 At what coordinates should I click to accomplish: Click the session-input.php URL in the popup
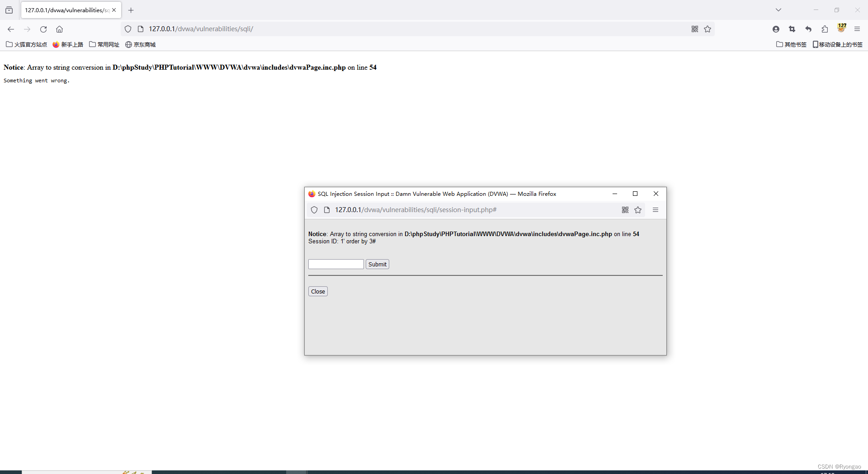(x=416, y=210)
